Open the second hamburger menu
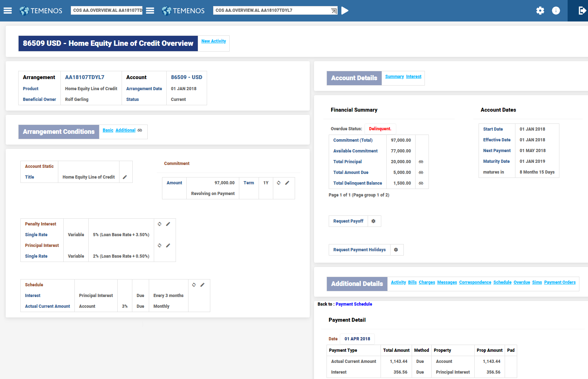 point(150,11)
